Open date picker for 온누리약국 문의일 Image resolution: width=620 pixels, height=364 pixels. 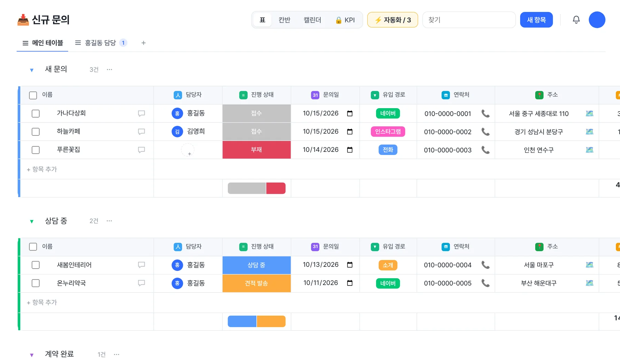point(350,283)
